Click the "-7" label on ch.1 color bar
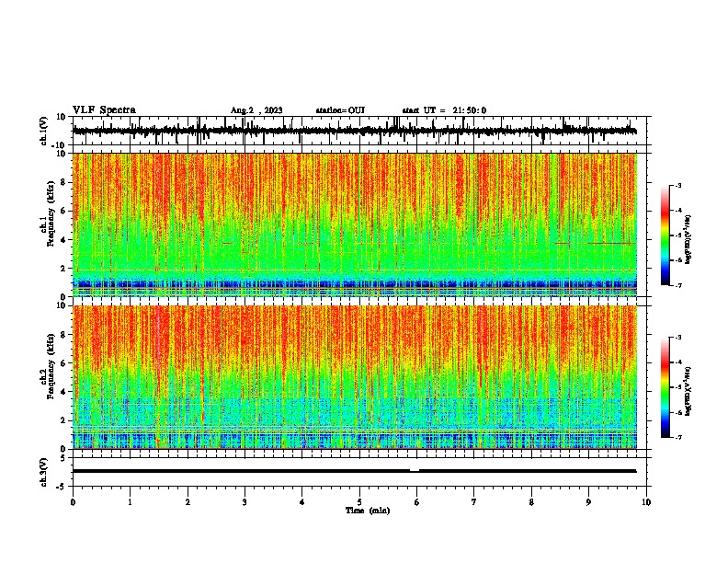This screenshot has width=728, height=563. [x=677, y=285]
